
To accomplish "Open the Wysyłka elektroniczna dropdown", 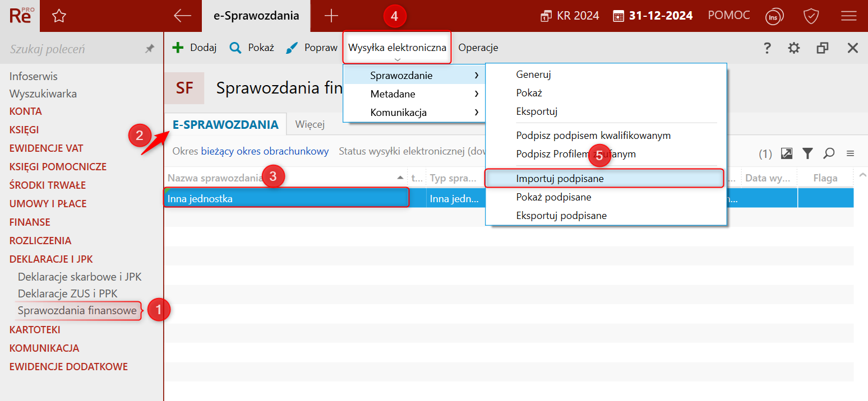I will coord(397,48).
